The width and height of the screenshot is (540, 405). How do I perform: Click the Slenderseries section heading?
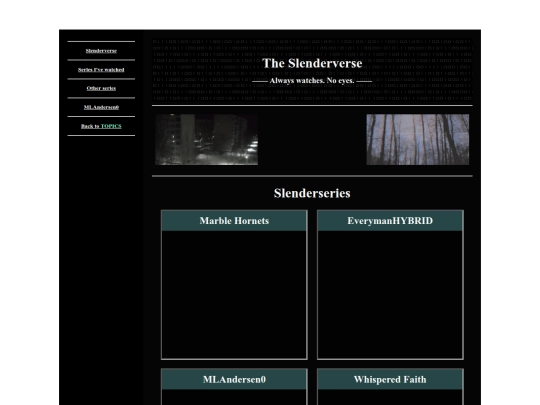(x=312, y=193)
